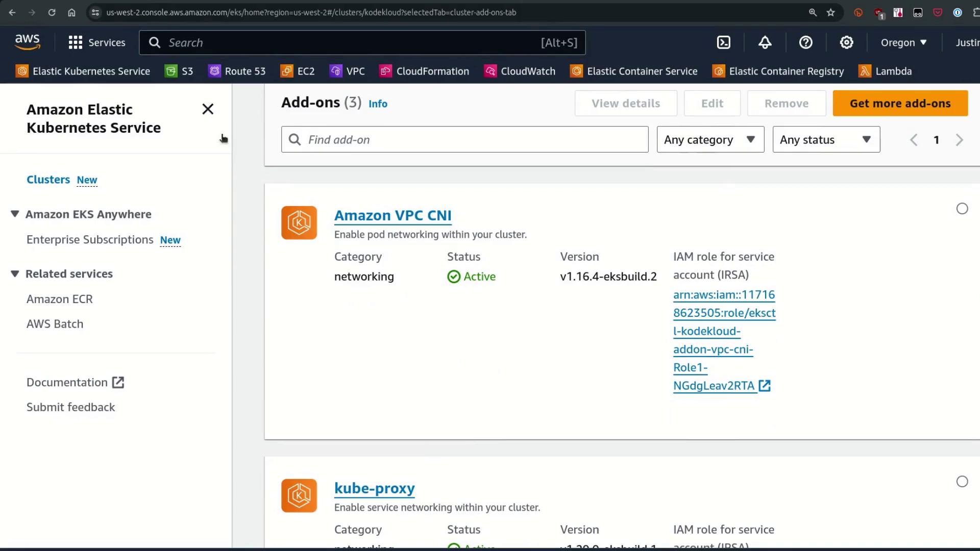The height and width of the screenshot is (551, 980).
Task: Collapse the Amazon EKS Anywhere section
Action: [x=15, y=214]
